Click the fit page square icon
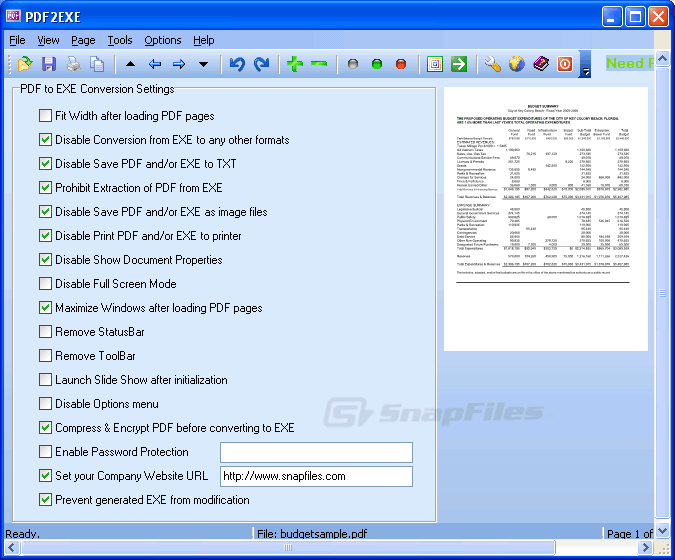This screenshot has height=560, width=675. tap(435, 64)
